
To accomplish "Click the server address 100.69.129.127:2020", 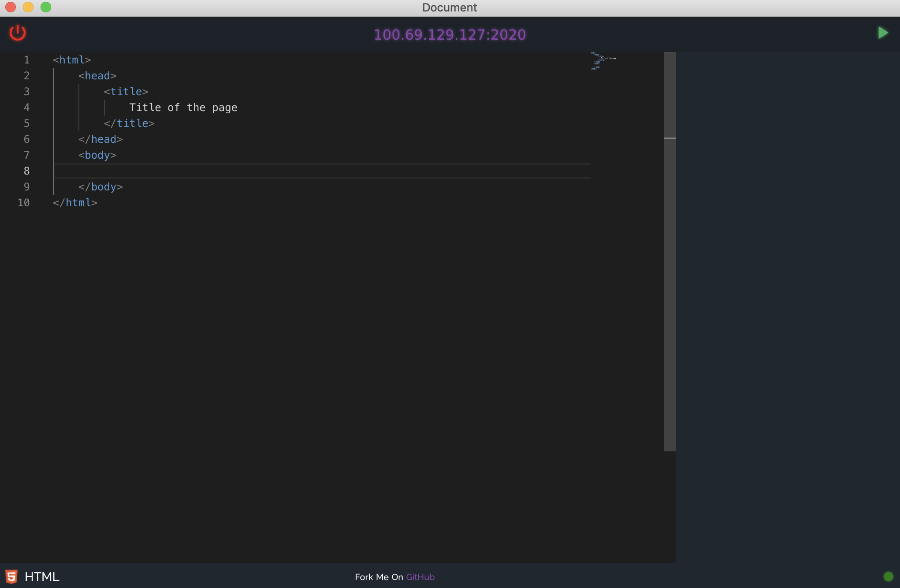I will (x=450, y=34).
